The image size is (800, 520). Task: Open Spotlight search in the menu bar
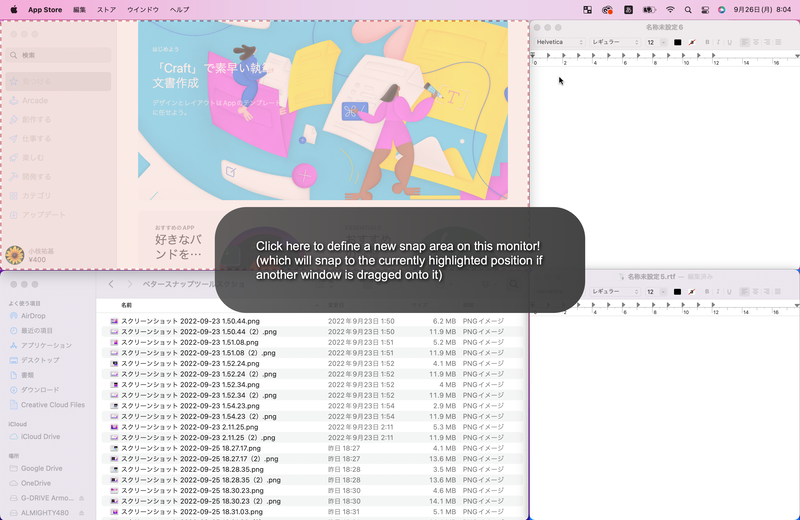[x=688, y=10]
